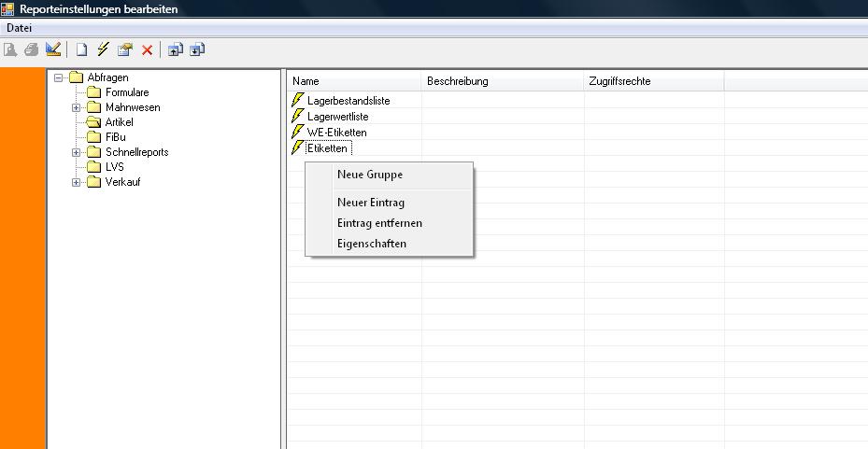Screen dimensions: 868x449
Task: Click the design ruler-and-pencil toolbar icon
Action: (53, 49)
